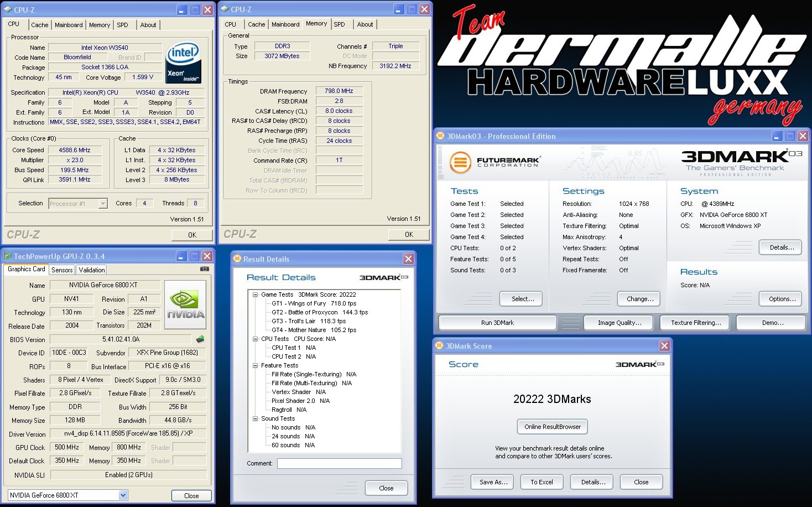
Task: Collapse the Sound Tests tree node
Action: pos(256,418)
